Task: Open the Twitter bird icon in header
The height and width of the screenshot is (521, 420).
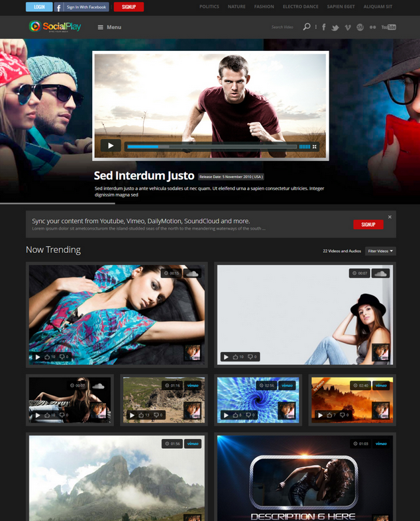Action: pyautogui.click(x=335, y=27)
